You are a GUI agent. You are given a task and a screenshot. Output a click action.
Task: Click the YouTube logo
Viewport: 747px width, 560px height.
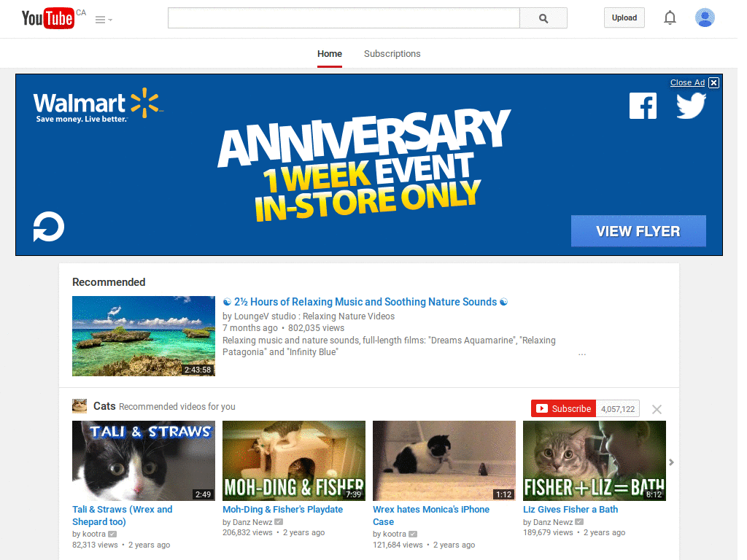[x=41, y=18]
